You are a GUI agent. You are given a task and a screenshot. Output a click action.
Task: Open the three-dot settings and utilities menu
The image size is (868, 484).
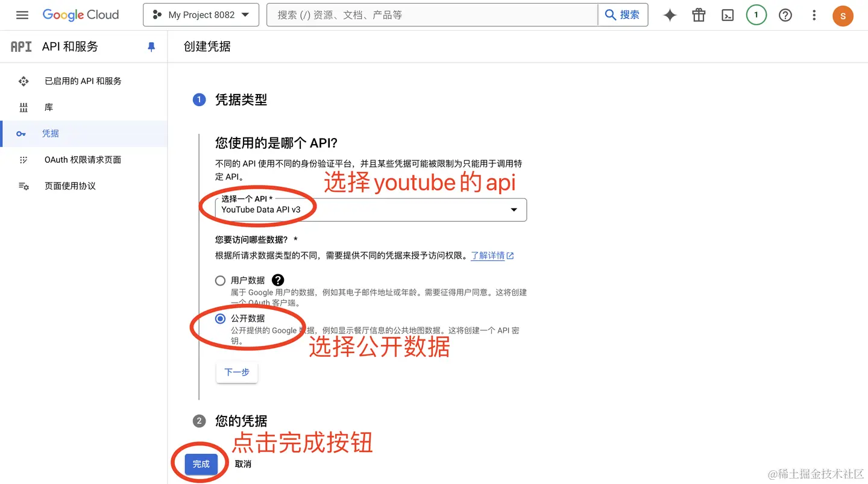click(814, 15)
